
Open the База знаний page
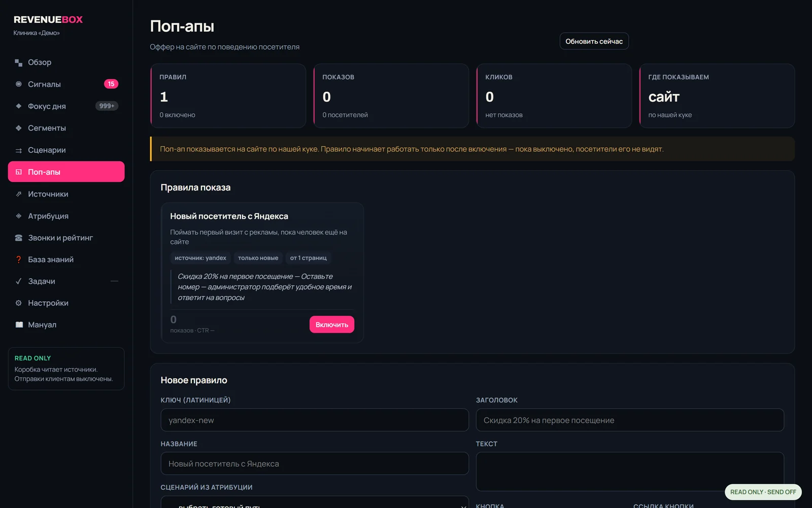(66, 260)
